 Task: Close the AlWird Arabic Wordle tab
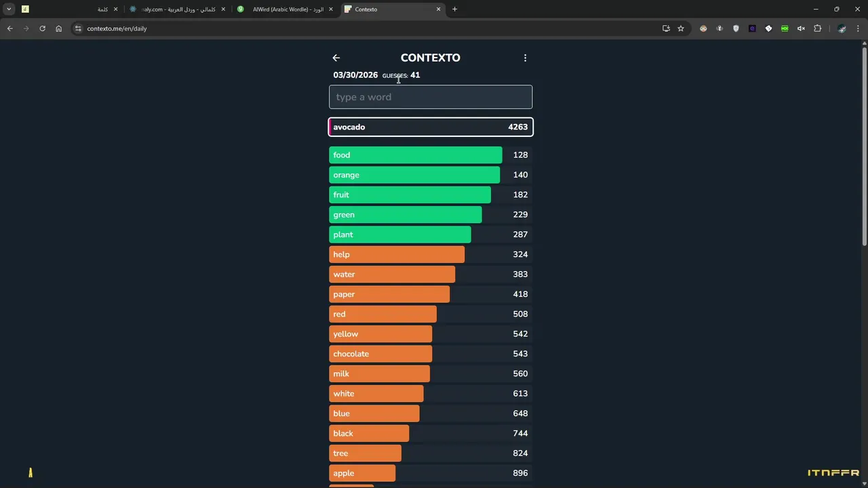[x=331, y=9]
